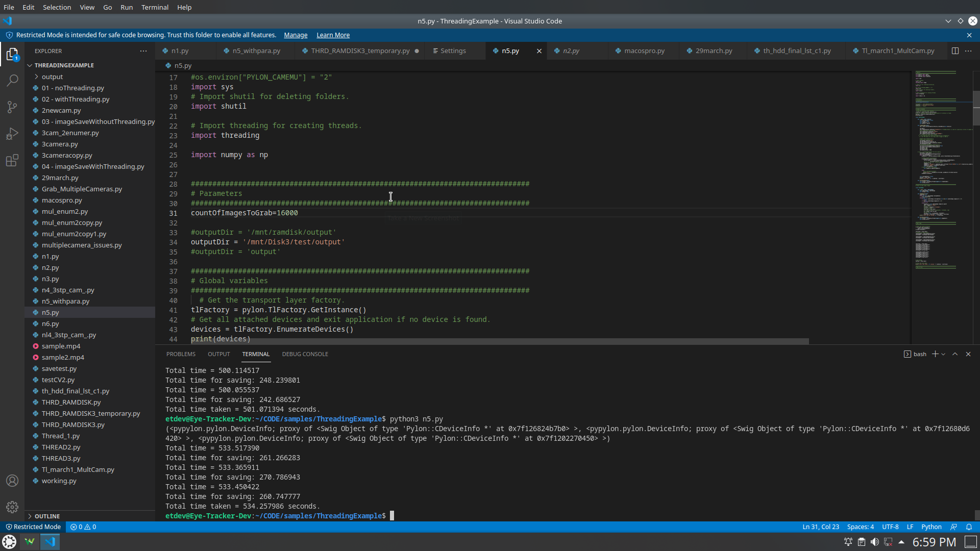980x551 pixels.
Task: Open the Extensions view
Action: (x=12, y=161)
